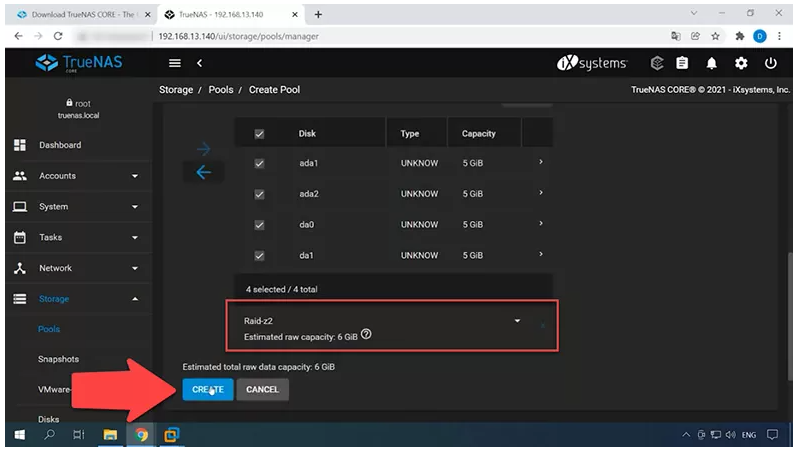
Task: Toggle the select-all disks checkbox
Action: coord(260,134)
